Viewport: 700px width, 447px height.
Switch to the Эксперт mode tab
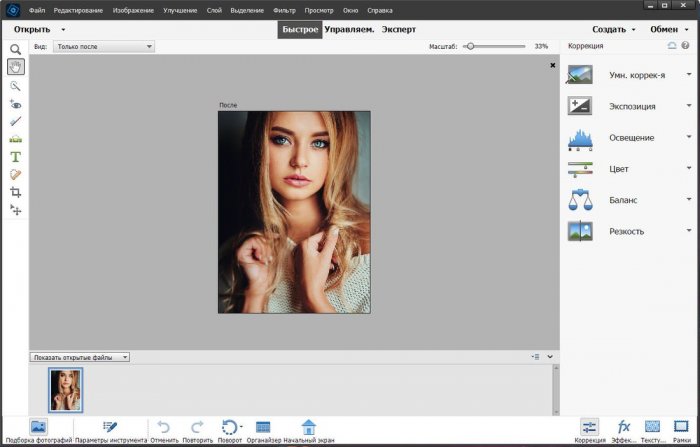tap(398, 29)
